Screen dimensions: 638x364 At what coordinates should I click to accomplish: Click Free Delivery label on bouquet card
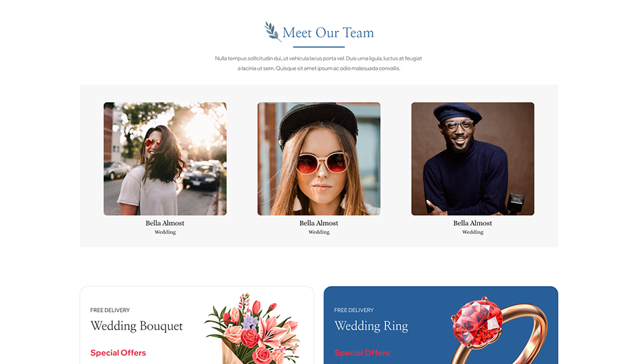click(x=110, y=310)
